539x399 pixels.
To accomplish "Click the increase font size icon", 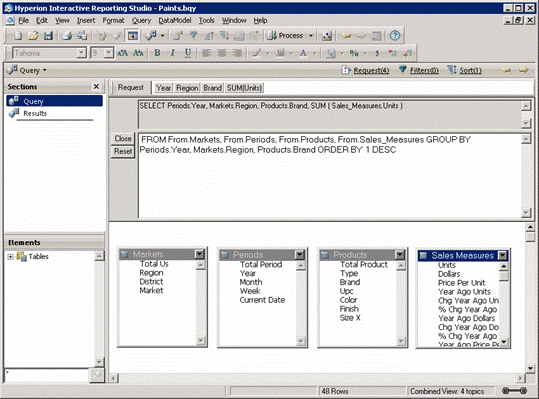I will coord(123,53).
